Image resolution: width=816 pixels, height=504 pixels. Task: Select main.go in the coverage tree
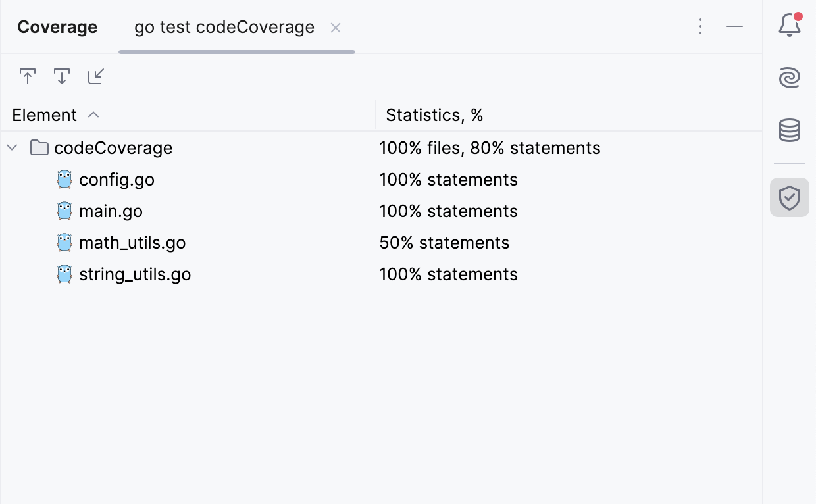coord(111,211)
